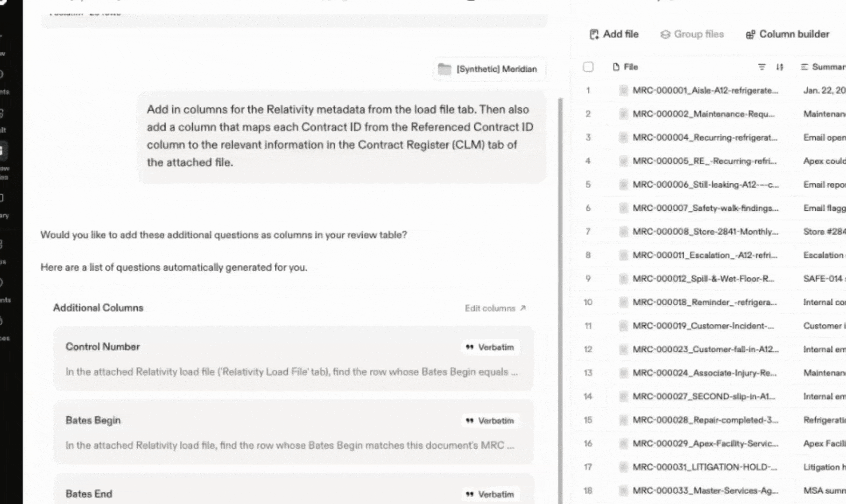Click summary cell starting 'Jan. 22, 20'
Image resolution: width=846 pixels, height=504 pixels.
[824, 91]
